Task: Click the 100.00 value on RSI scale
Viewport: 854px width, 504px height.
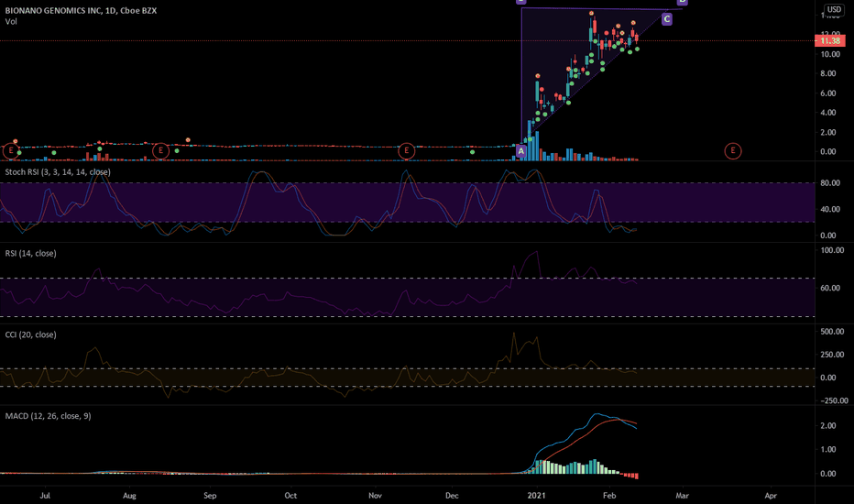Action: pyautogui.click(x=832, y=250)
